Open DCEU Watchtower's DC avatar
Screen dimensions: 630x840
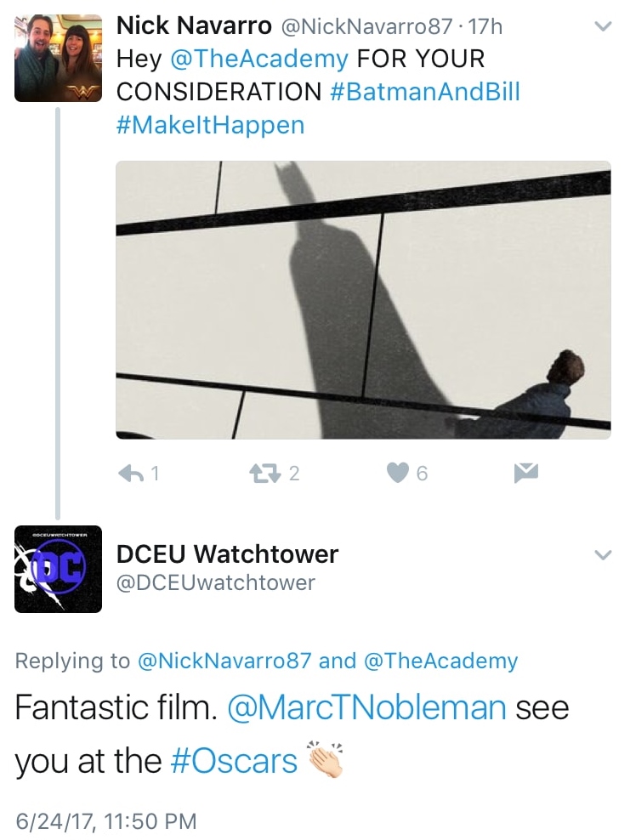pyautogui.click(x=58, y=569)
